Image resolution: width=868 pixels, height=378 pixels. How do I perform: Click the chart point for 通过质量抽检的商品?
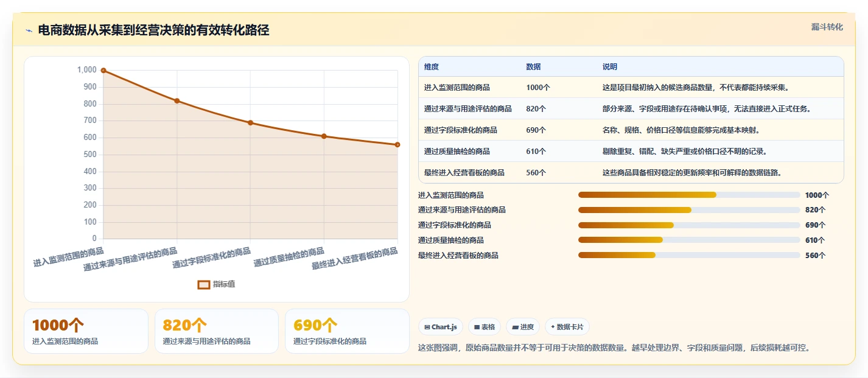(324, 136)
